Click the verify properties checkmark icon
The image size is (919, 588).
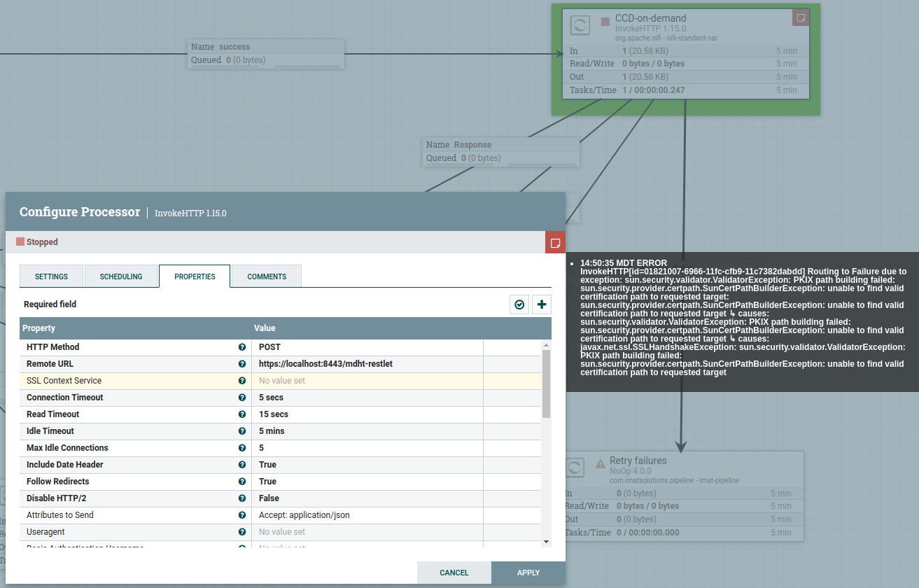(519, 304)
